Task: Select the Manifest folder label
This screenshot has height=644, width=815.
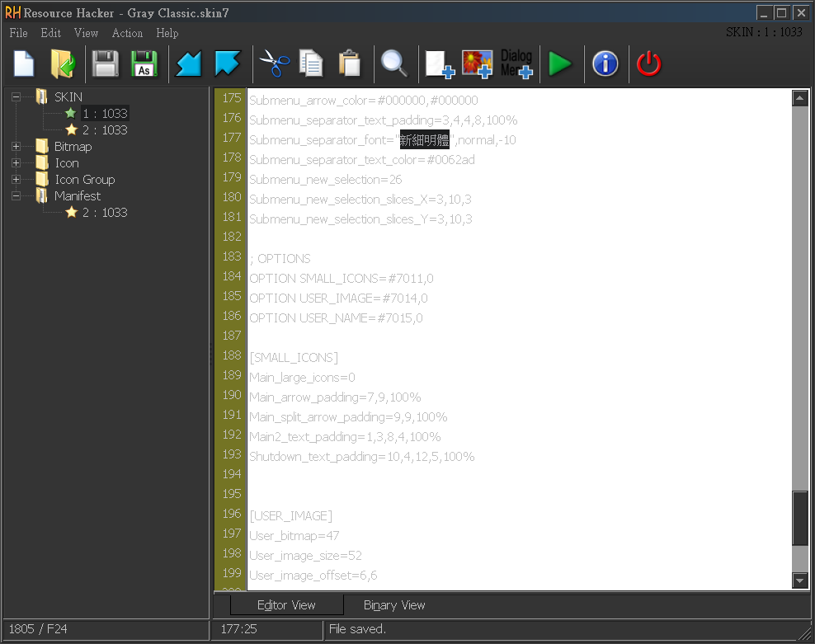Action: (78, 196)
